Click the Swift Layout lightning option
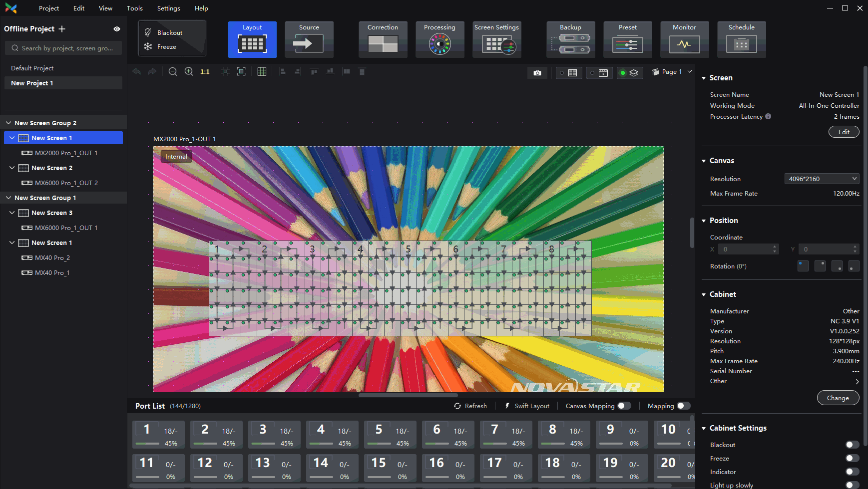The image size is (868, 489). [x=527, y=406]
